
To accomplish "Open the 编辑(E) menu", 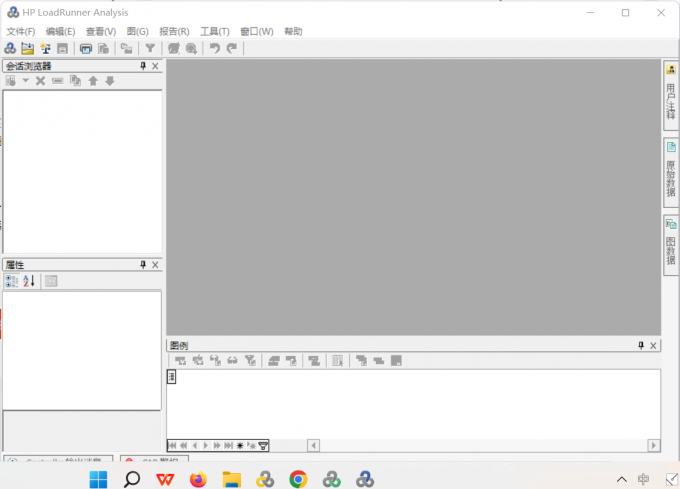I will [60, 31].
